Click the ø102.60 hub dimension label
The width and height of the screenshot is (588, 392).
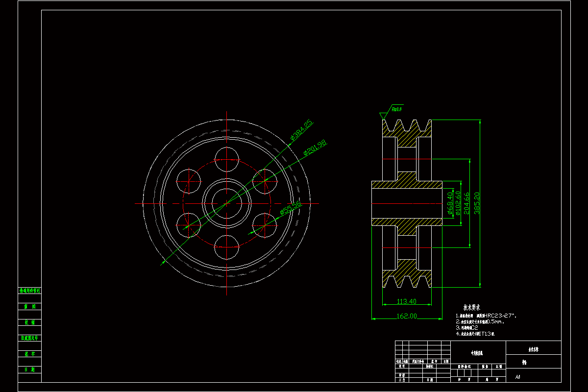(x=458, y=202)
